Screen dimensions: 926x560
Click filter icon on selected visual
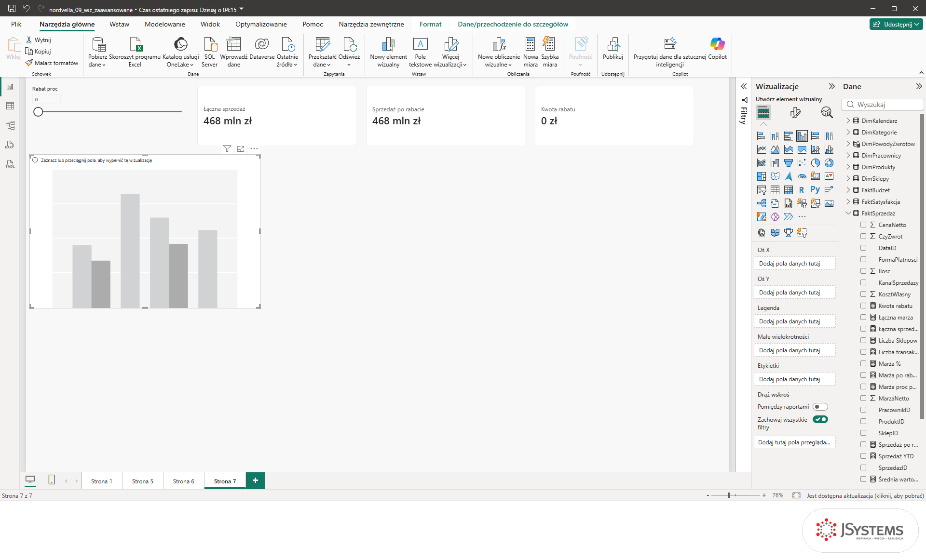[227, 148]
